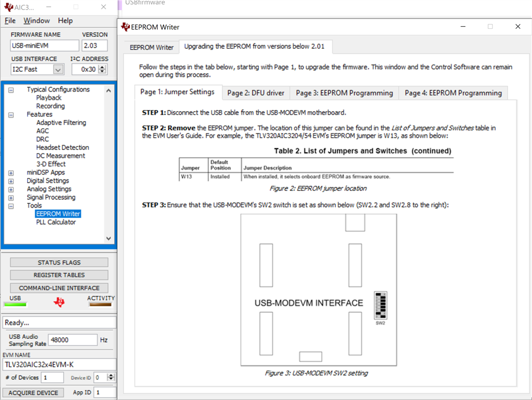Minimize the EEPROM Writer window
This screenshot has height=400, width=532.
coord(463,27)
